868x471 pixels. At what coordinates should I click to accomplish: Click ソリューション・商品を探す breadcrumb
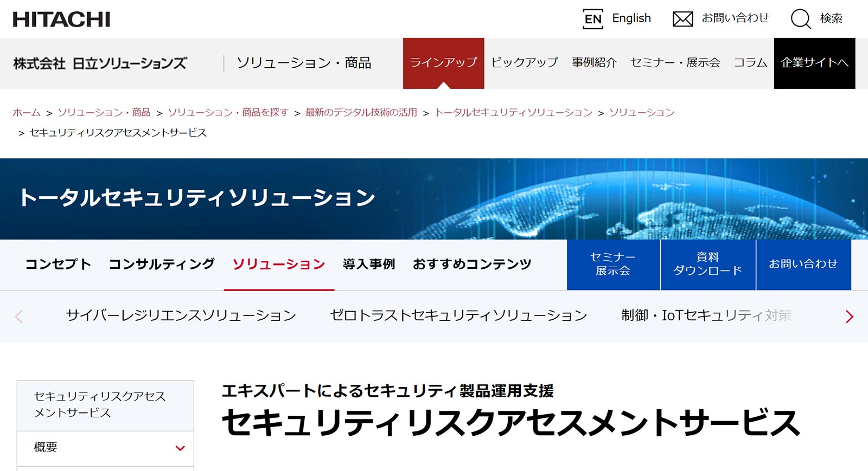(228, 112)
